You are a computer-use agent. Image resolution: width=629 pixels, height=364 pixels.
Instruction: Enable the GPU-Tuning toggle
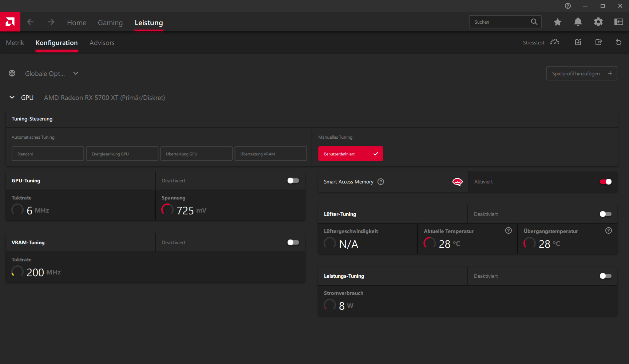click(293, 181)
